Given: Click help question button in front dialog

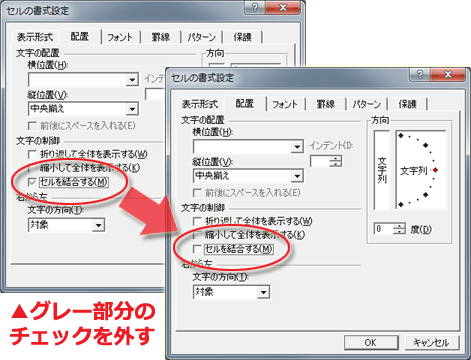Looking at the screenshot, I should point(420,74).
